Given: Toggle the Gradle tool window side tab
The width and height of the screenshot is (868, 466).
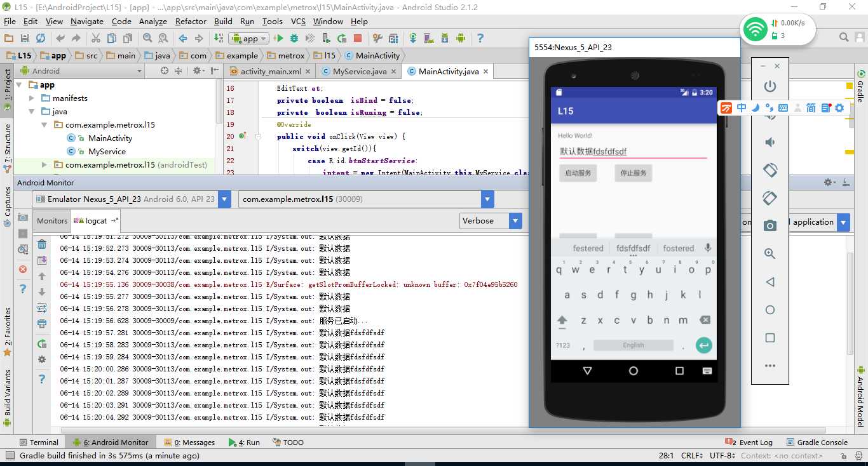Looking at the screenshot, I should click(x=860, y=87).
